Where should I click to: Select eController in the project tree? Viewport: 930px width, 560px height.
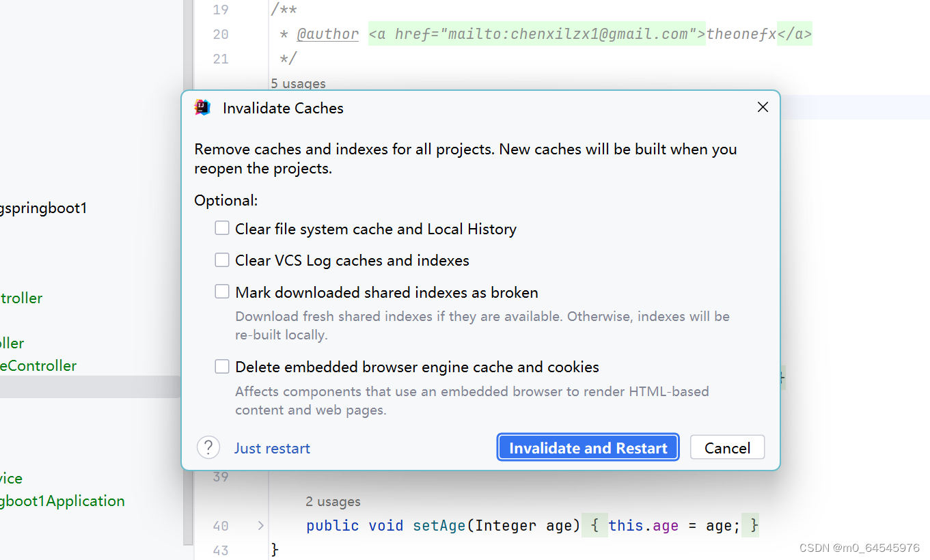click(39, 365)
